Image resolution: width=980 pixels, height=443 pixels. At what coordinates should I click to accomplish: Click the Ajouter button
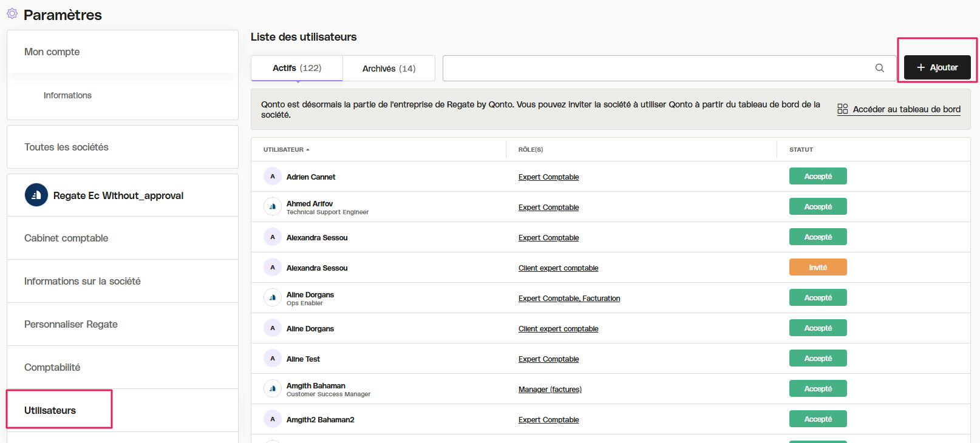click(x=937, y=67)
